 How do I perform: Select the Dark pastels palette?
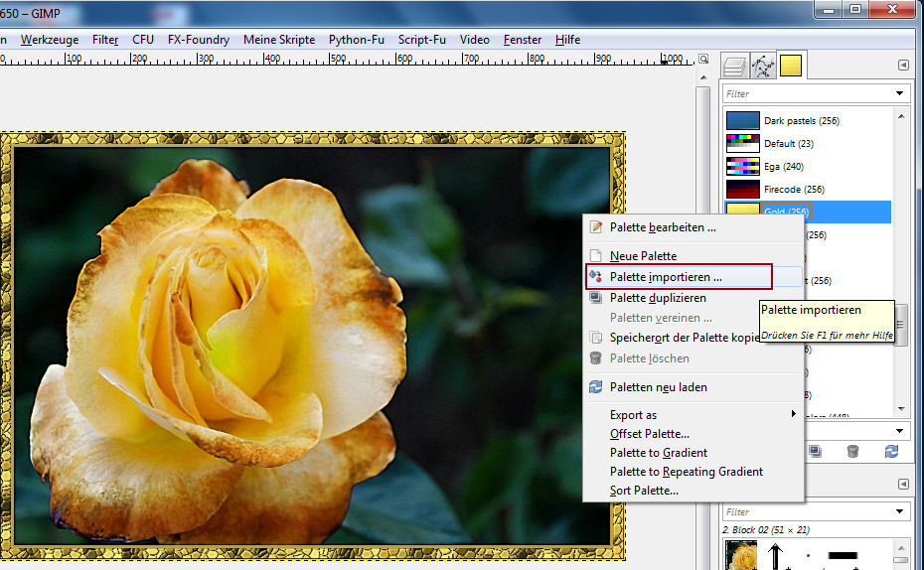coord(801,121)
